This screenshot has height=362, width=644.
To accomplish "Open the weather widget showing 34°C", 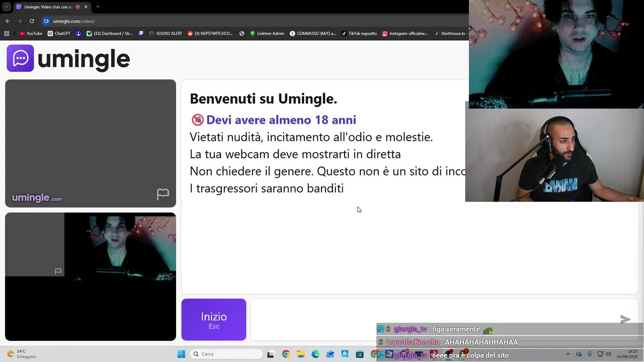I will coord(22,354).
